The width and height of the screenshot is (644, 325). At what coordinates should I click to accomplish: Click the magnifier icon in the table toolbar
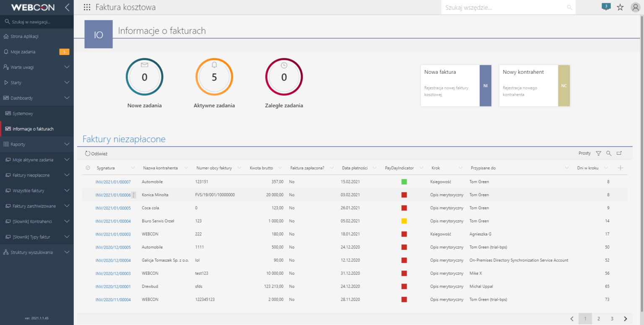coord(609,153)
